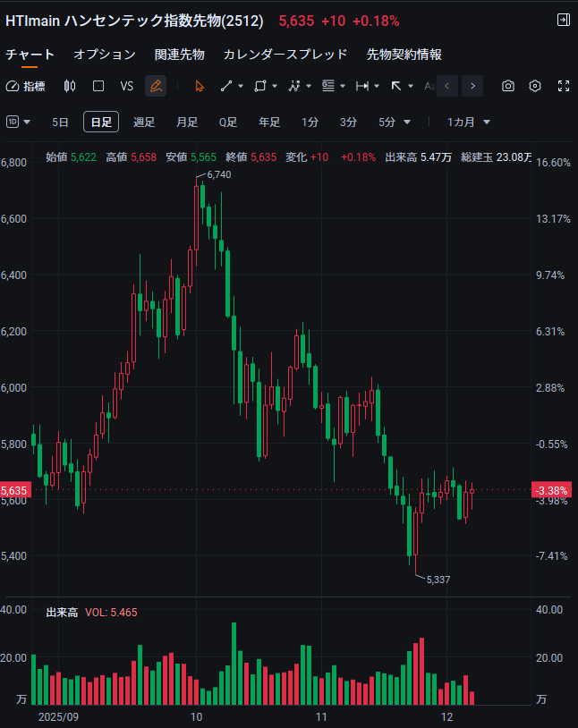Select the wave pattern tool
This screenshot has width=578, height=728.
(294, 87)
